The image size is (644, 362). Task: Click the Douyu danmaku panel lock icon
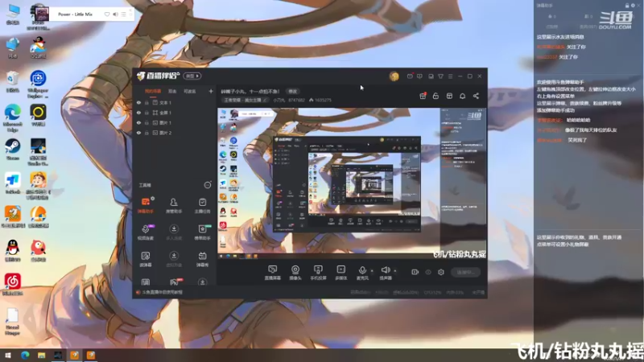pyautogui.click(x=627, y=6)
